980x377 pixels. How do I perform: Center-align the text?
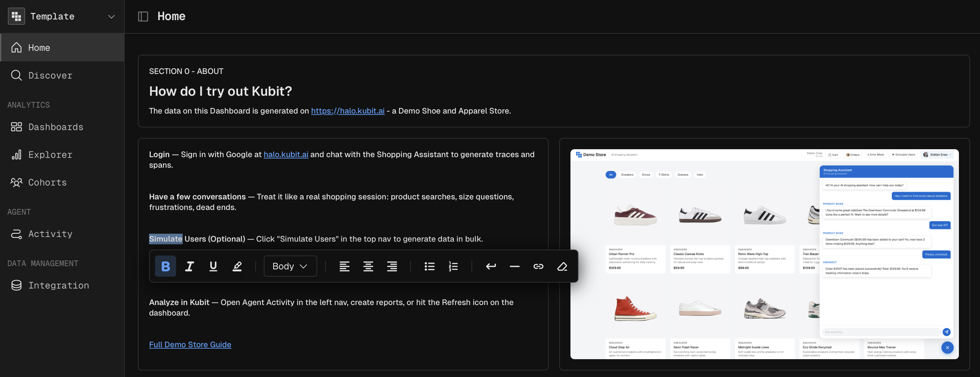(x=368, y=266)
